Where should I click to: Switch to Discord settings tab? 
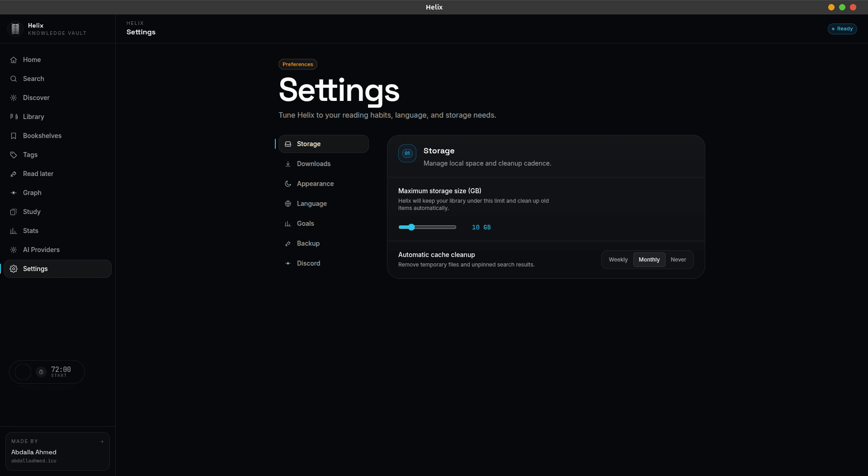tap(324, 263)
